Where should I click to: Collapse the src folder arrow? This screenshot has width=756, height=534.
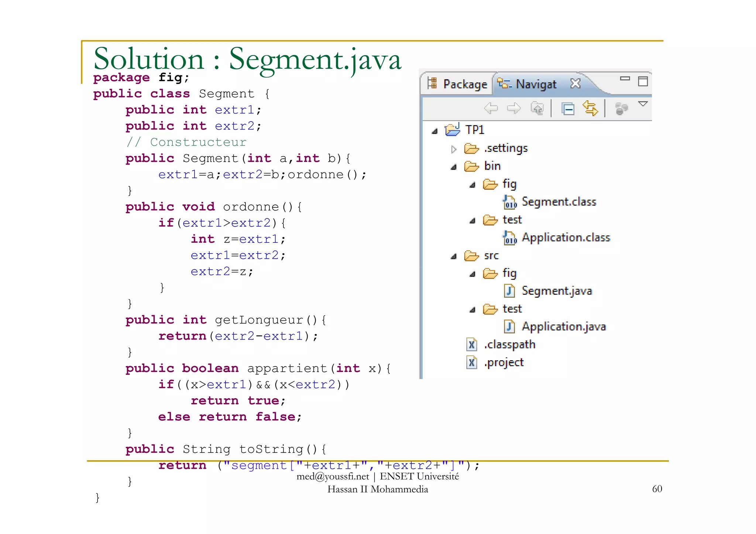coord(454,256)
